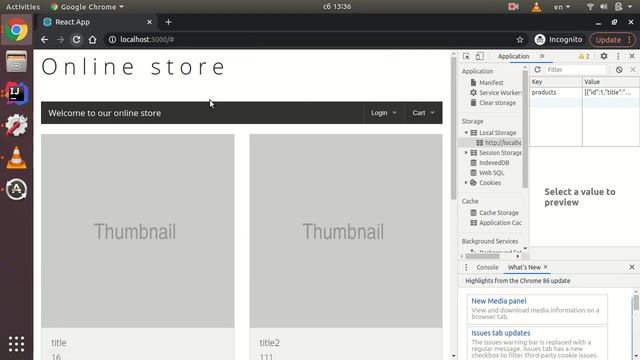The image size is (640, 360).
Task: Sort storage table by Value header
Action: (x=611, y=82)
